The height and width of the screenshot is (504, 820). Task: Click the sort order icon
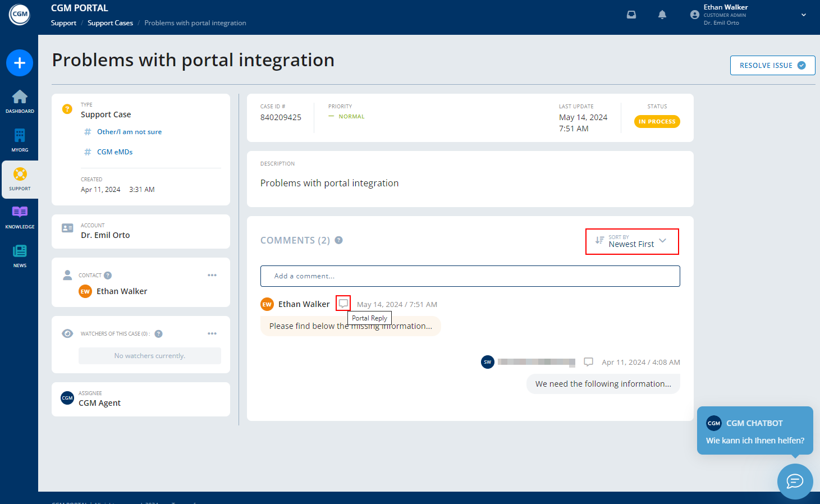[599, 240]
